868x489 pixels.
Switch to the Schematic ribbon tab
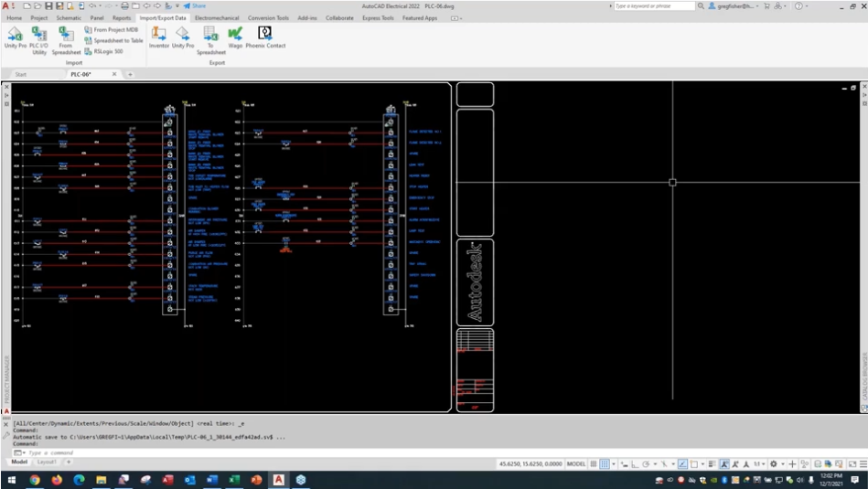[69, 17]
